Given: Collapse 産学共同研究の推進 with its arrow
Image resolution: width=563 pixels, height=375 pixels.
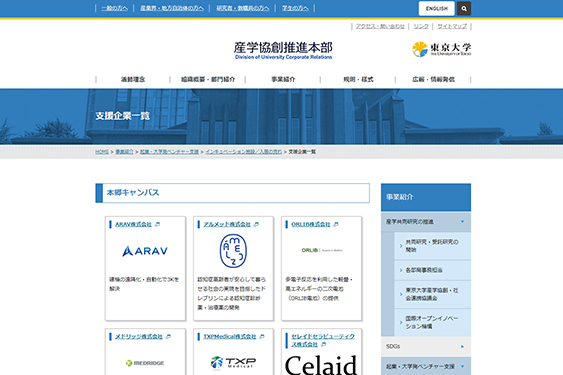Looking at the screenshot, I should click(462, 222).
